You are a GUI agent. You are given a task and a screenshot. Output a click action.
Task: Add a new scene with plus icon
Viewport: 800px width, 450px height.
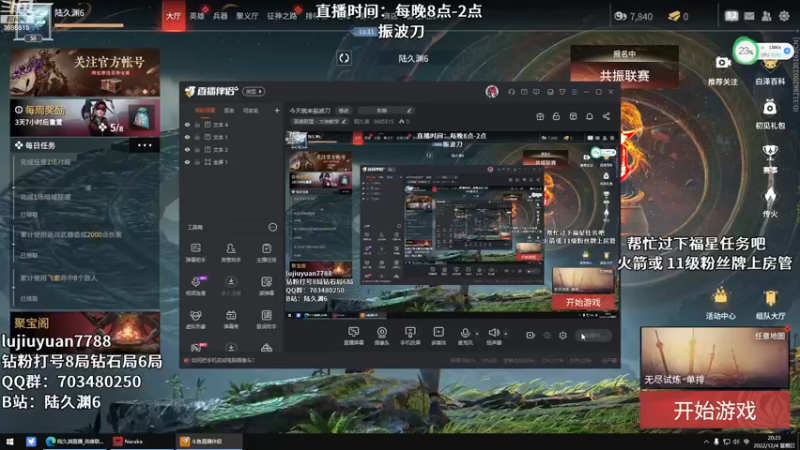[277, 110]
